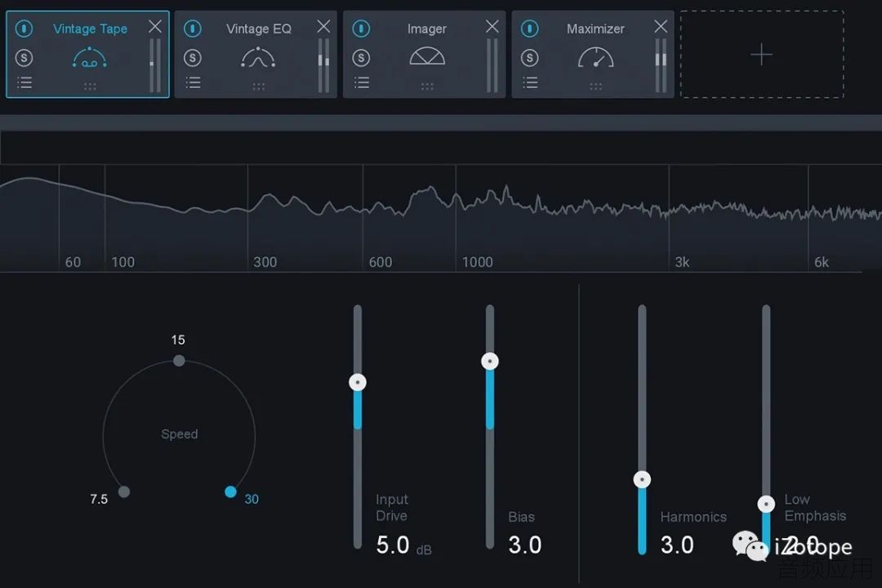This screenshot has width=882, height=588.
Task: Click the 100 Hz spectrum label
Action: pyautogui.click(x=122, y=261)
